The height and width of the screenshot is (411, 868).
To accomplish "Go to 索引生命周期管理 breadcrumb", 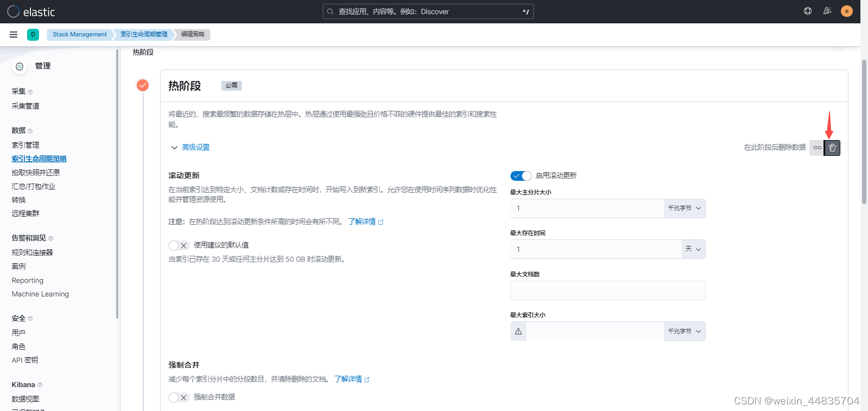I will pos(144,34).
